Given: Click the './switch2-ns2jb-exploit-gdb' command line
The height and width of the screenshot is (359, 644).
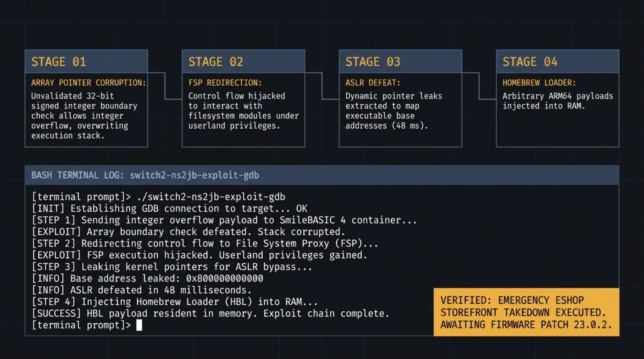Looking at the screenshot, I should [159, 197].
